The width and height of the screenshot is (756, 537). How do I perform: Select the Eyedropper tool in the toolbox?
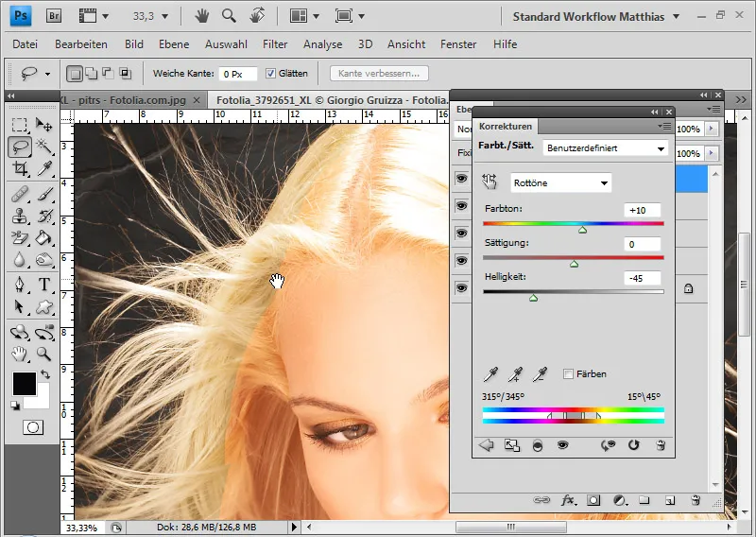pyautogui.click(x=44, y=168)
